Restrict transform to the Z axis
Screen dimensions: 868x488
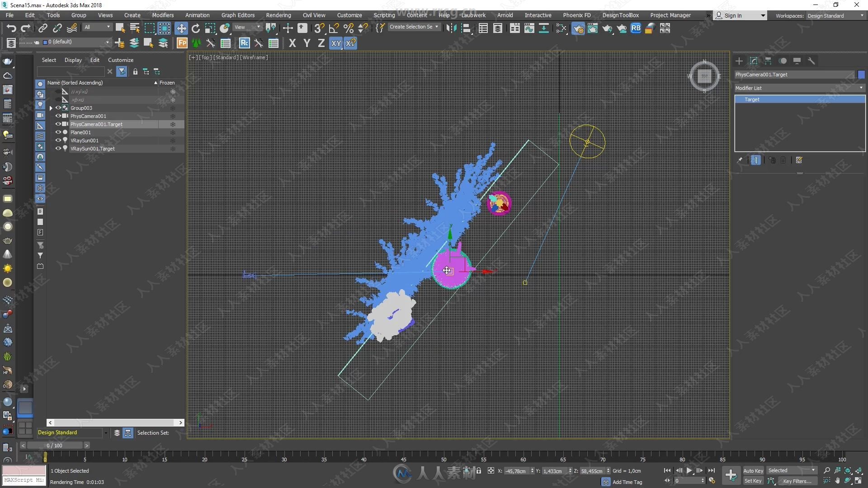(x=321, y=43)
